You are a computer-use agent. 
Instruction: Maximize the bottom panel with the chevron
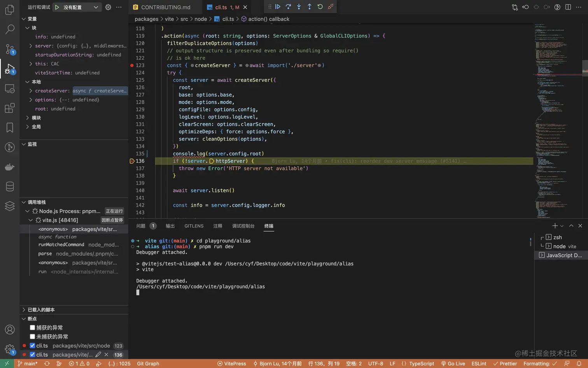pos(571,225)
